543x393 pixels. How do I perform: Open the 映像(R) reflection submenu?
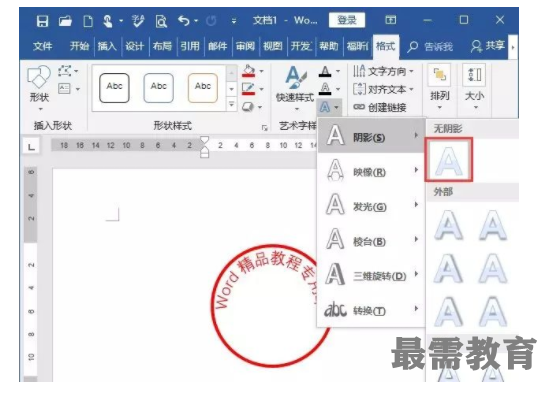click(371, 171)
